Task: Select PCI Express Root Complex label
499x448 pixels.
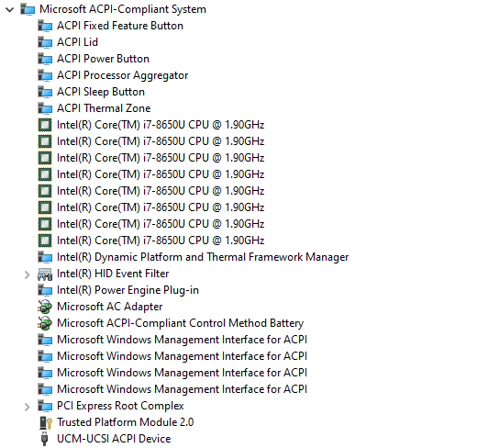Action: click(x=120, y=406)
